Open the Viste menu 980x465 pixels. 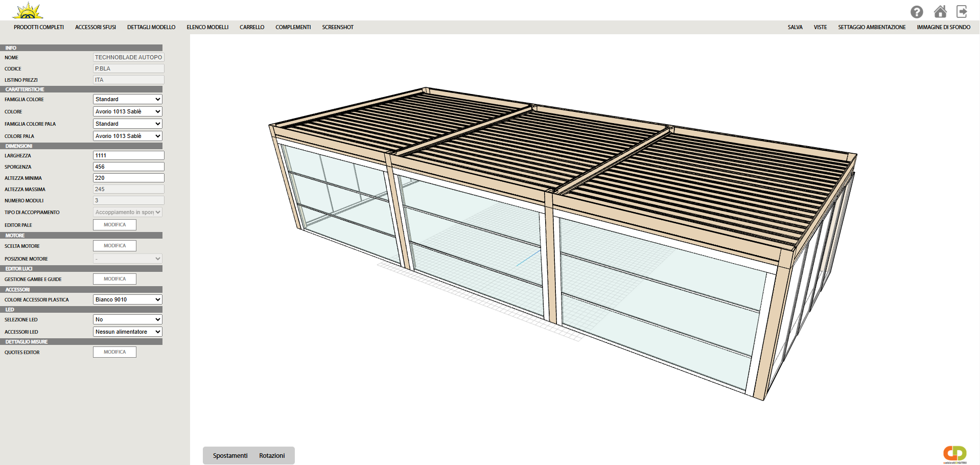[820, 27]
